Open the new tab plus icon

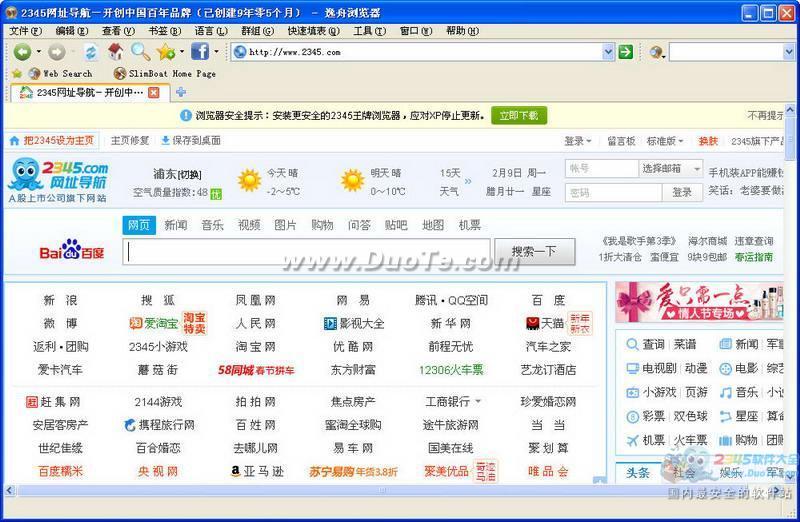point(181,92)
